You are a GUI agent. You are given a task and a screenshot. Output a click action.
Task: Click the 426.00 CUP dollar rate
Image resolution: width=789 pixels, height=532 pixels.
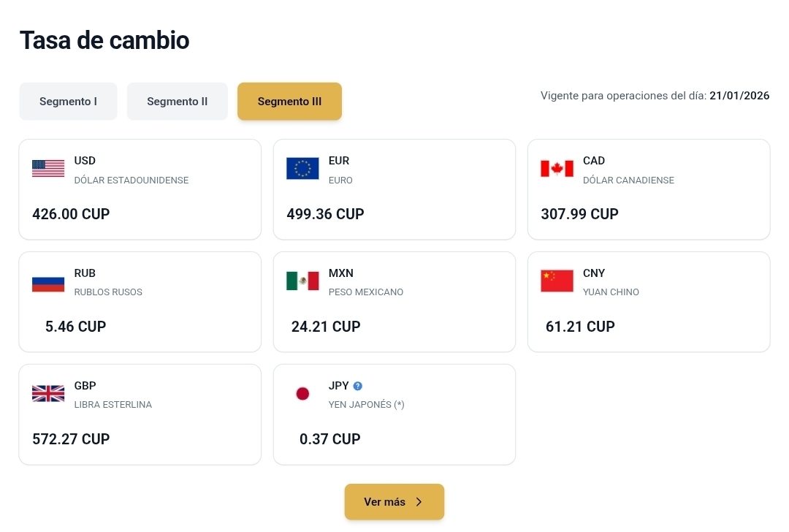click(71, 214)
